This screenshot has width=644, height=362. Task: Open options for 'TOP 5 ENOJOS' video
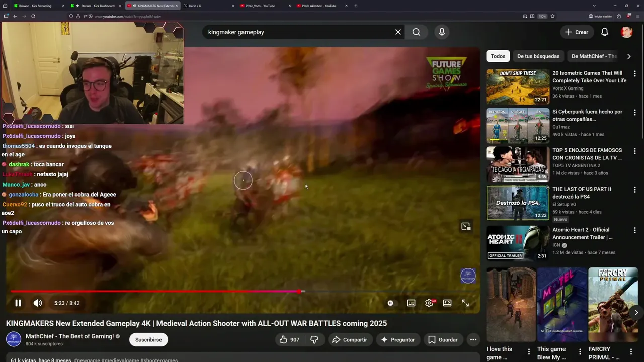[634, 151]
